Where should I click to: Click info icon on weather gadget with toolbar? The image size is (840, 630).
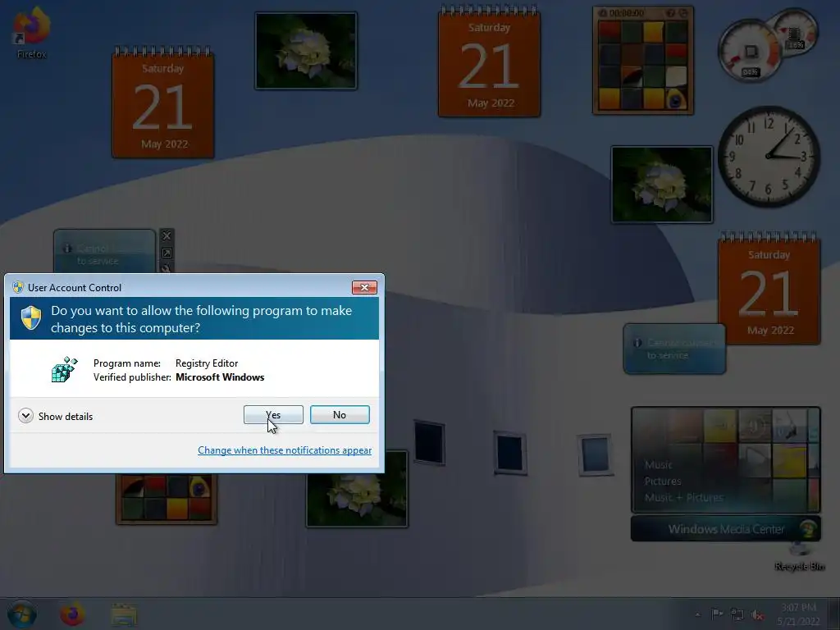(x=67, y=249)
